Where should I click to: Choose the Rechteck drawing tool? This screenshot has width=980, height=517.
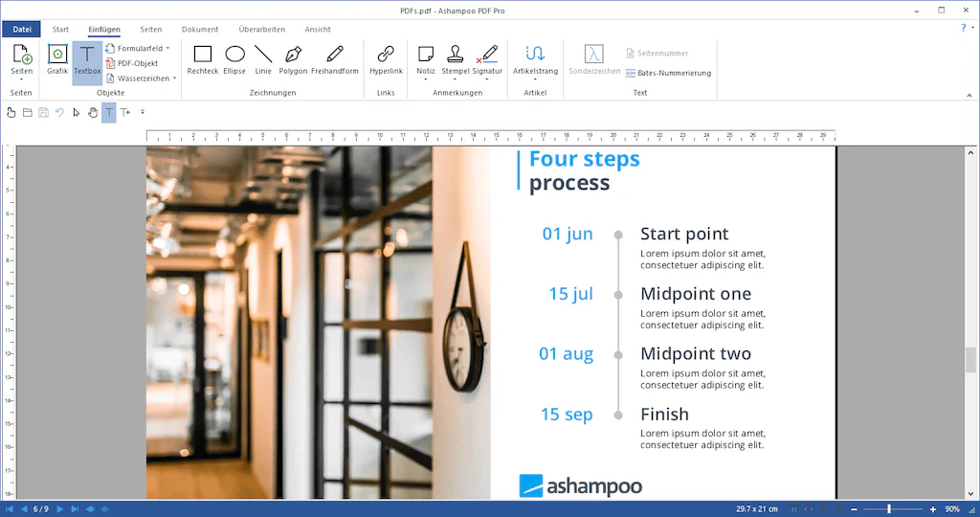[203, 60]
